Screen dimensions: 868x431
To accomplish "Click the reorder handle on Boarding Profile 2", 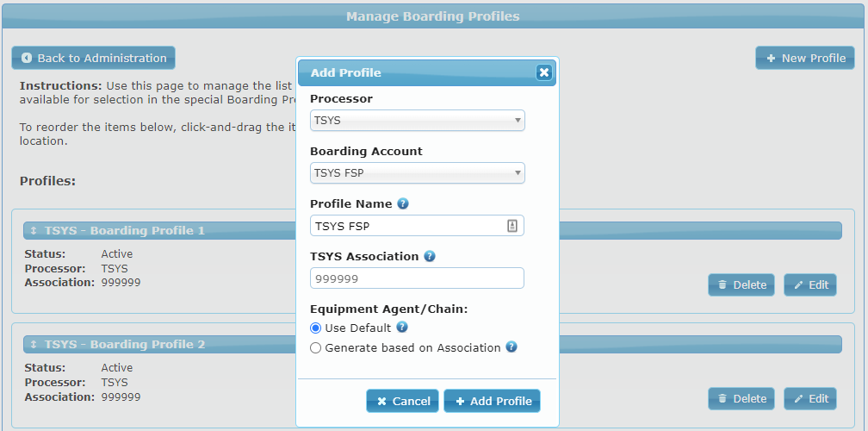I will click(x=34, y=345).
